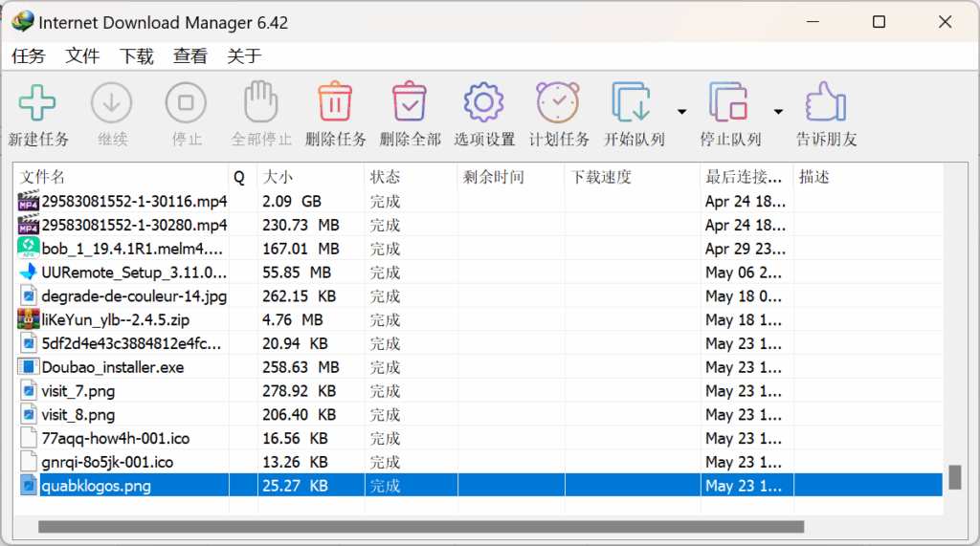Open the 下载 menu
The width and height of the screenshot is (980, 546).
(x=136, y=56)
